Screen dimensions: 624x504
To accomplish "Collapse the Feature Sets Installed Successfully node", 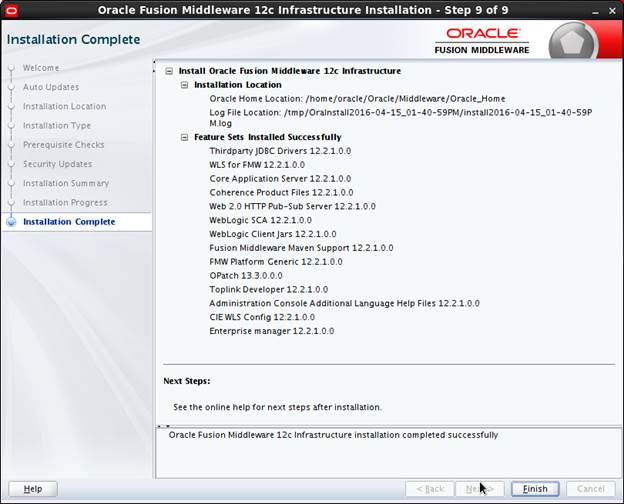I will pos(185,137).
